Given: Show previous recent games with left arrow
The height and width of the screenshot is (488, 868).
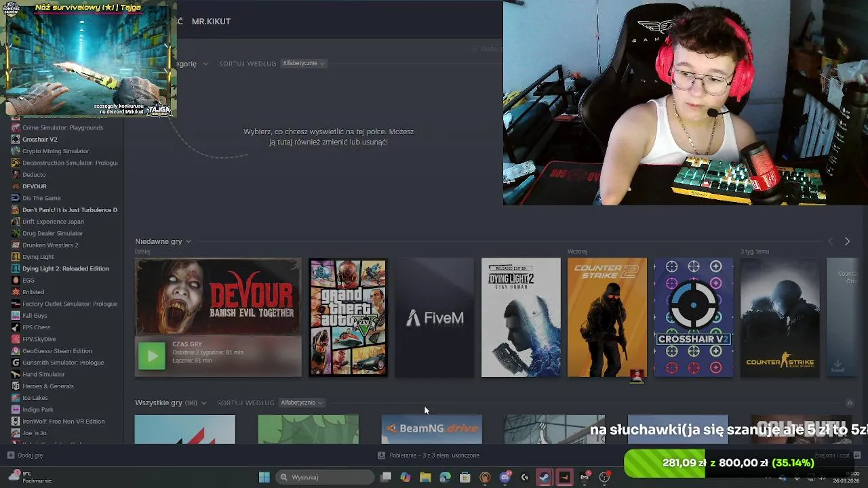Looking at the screenshot, I should (831, 241).
